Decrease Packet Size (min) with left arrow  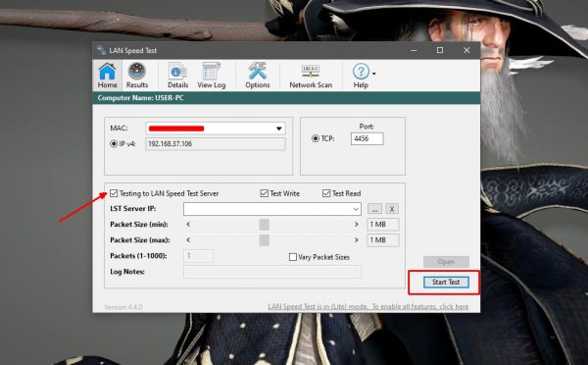(x=188, y=224)
